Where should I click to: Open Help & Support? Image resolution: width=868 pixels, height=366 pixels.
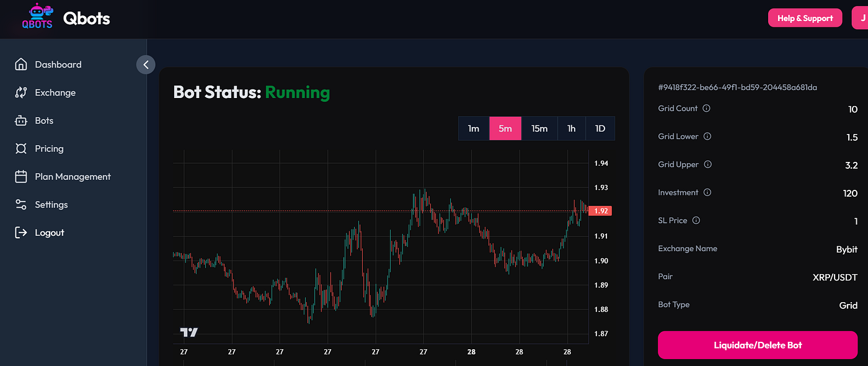click(x=805, y=18)
